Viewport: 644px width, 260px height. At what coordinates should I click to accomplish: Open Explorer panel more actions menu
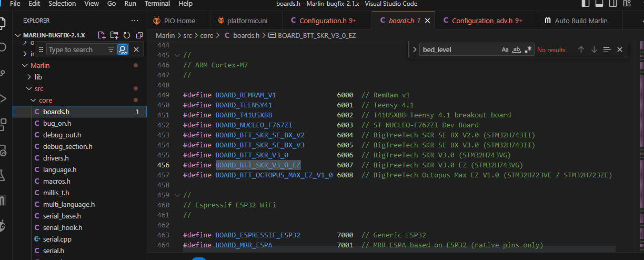tap(135, 21)
